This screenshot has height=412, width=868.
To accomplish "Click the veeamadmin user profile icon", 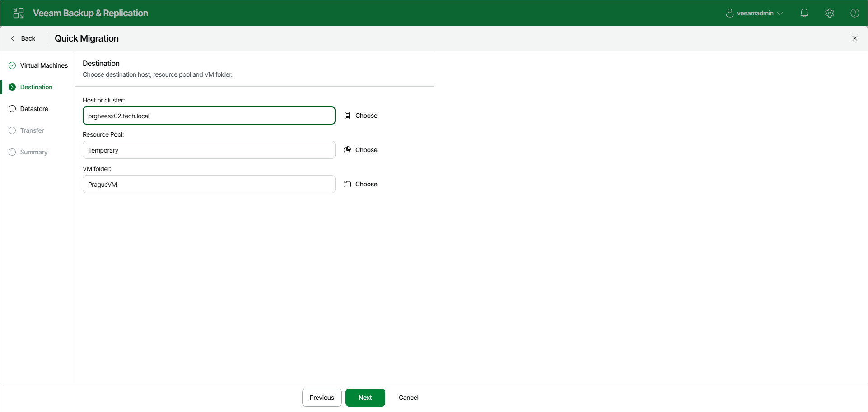I will pyautogui.click(x=729, y=13).
